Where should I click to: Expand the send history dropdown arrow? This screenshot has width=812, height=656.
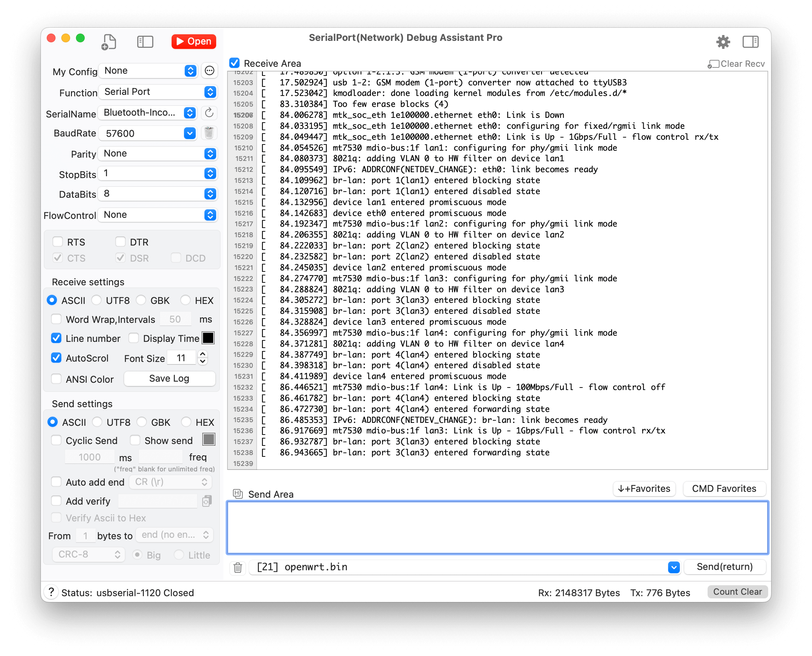[x=674, y=567]
